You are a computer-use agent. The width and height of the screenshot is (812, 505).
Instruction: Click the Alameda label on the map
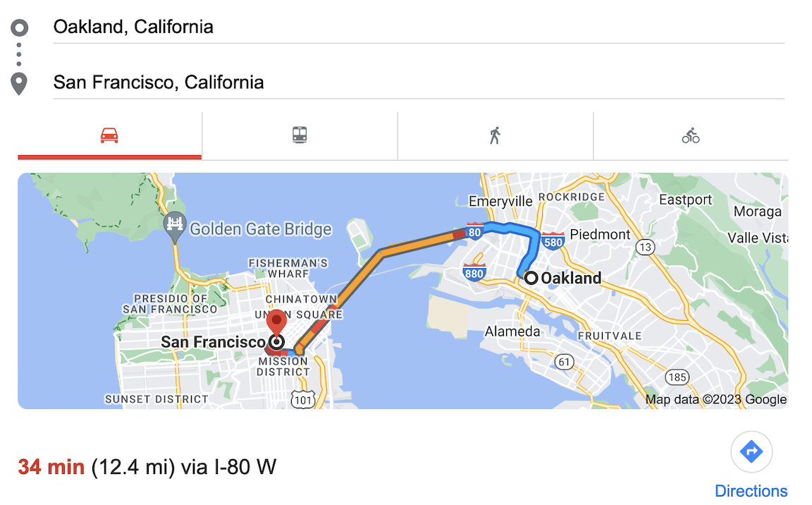(512, 331)
